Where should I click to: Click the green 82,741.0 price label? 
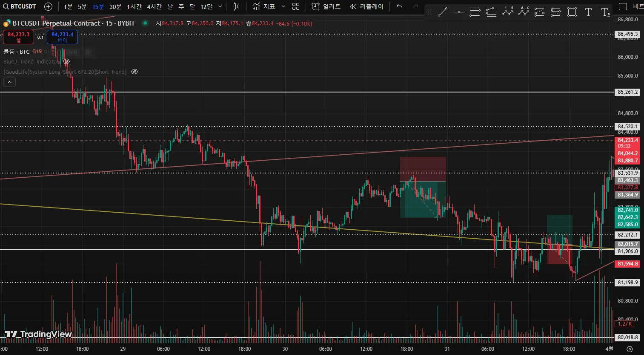coord(628,210)
